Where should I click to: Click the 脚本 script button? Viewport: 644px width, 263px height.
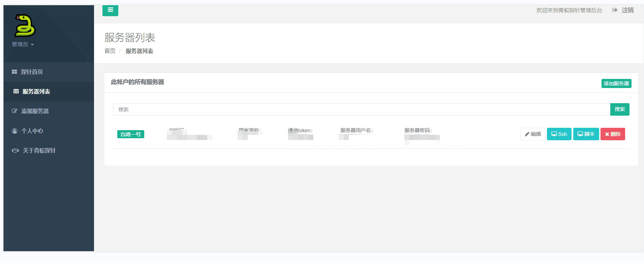[x=586, y=134]
